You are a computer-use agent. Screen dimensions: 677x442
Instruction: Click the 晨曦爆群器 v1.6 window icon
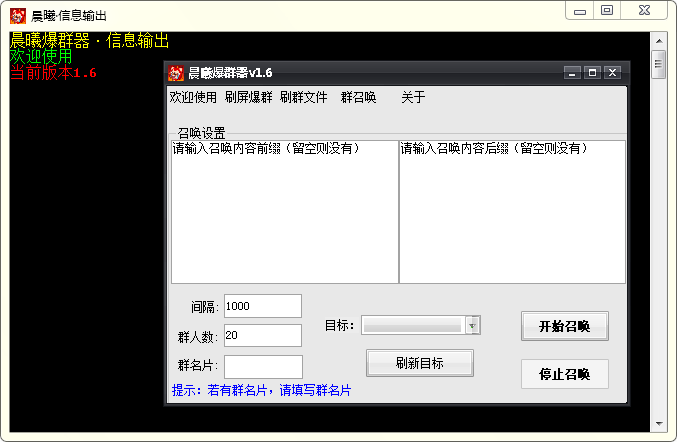pyautogui.click(x=176, y=73)
